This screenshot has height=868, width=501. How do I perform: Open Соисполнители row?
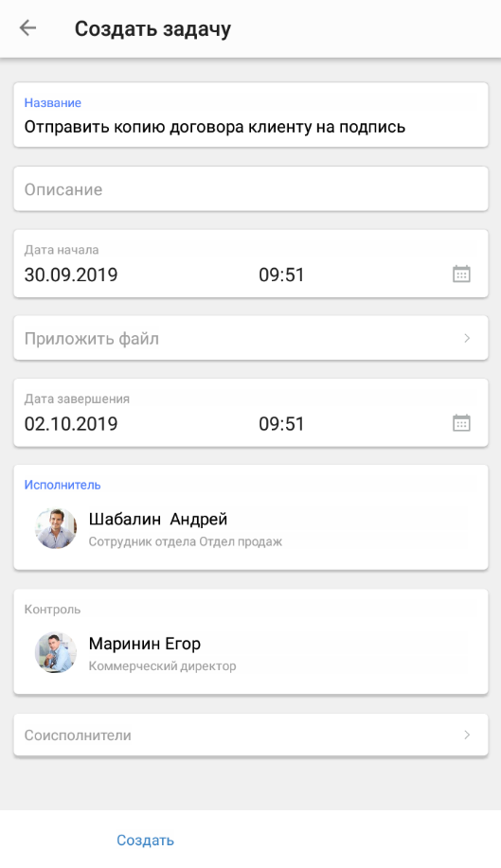click(x=251, y=735)
